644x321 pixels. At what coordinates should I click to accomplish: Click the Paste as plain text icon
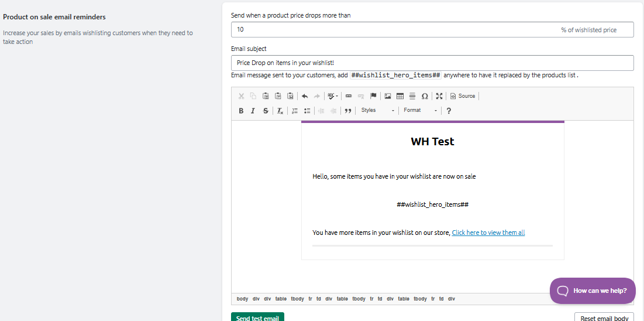(278, 96)
